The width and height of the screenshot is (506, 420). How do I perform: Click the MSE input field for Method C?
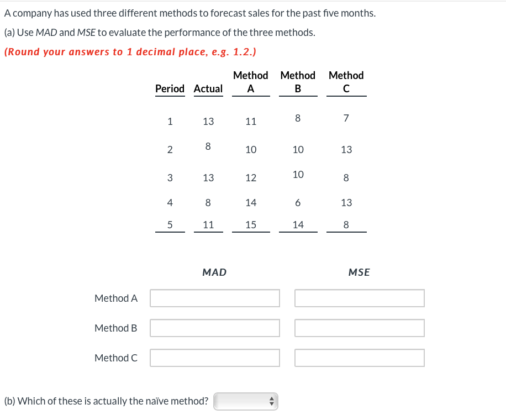[x=359, y=358]
